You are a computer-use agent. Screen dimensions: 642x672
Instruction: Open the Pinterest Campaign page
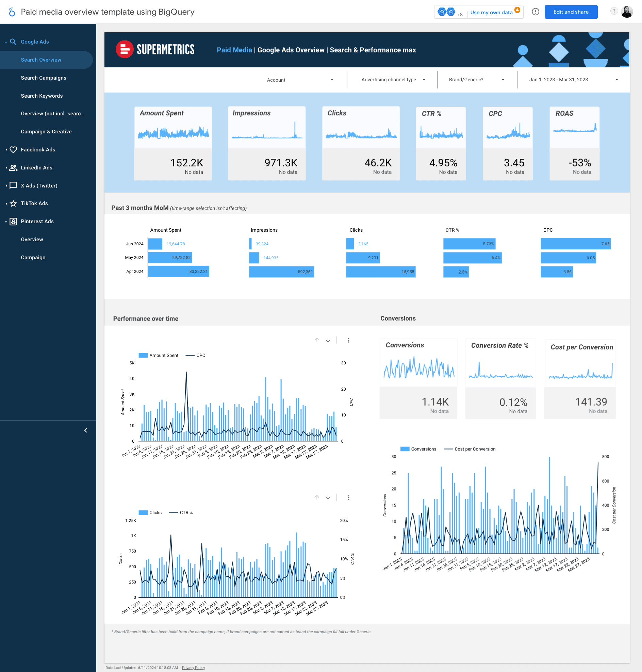pyautogui.click(x=33, y=257)
